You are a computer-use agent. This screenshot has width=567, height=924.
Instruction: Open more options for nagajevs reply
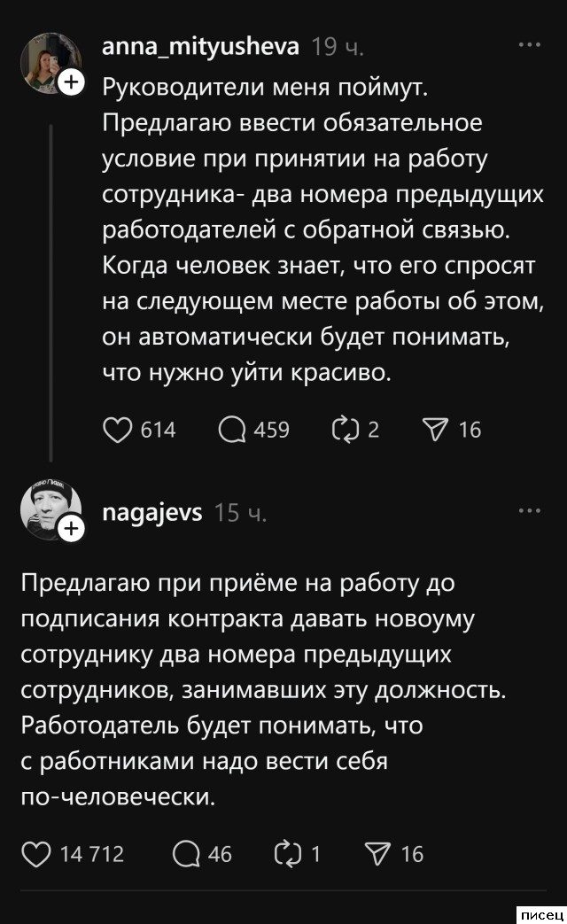tap(529, 510)
